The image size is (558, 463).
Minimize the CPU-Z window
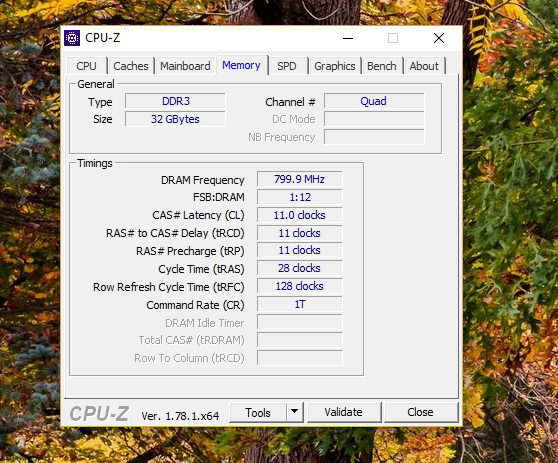coord(348,38)
